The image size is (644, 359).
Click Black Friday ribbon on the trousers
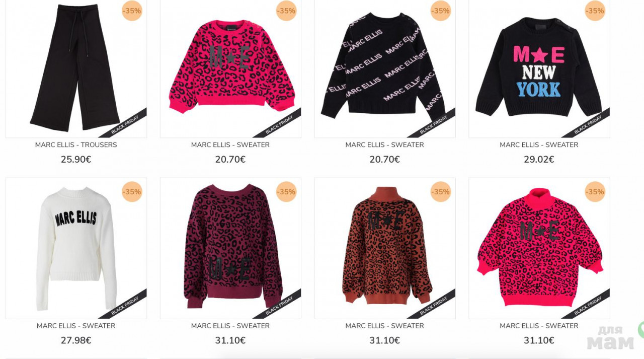(126, 124)
